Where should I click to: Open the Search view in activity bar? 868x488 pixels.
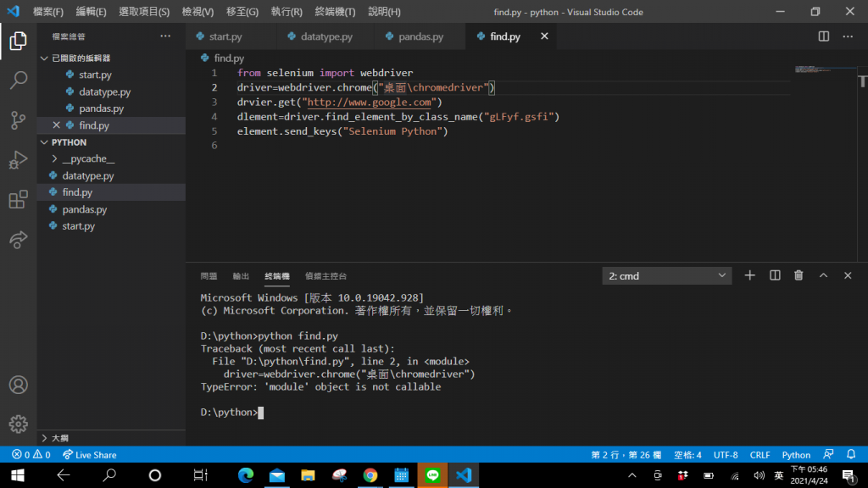tap(19, 80)
